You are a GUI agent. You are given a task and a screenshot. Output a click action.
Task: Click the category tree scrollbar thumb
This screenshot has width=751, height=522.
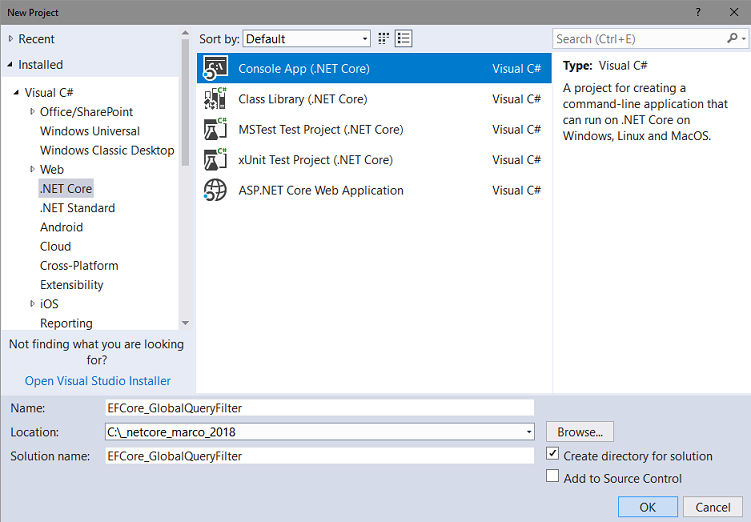[185, 103]
